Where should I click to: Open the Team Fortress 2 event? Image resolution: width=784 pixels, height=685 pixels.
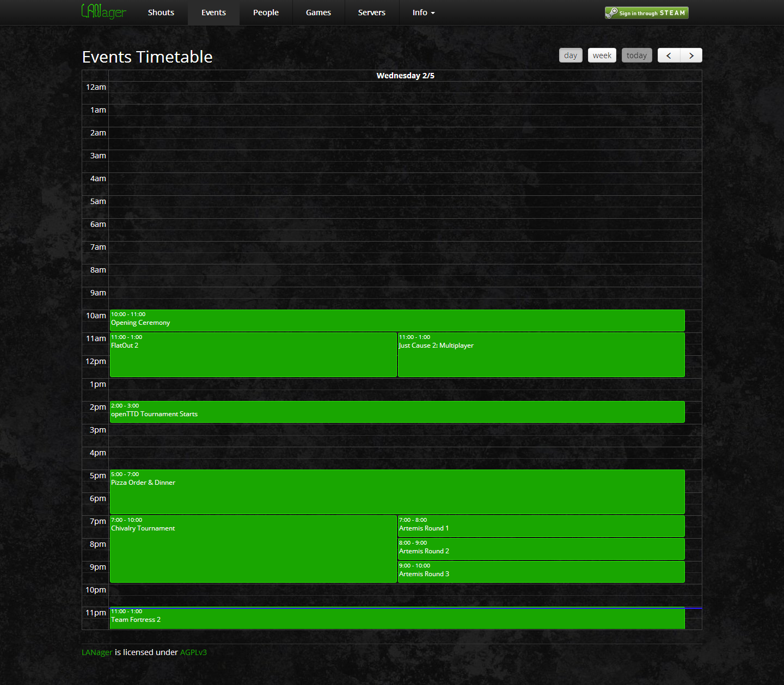pos(397,618)
